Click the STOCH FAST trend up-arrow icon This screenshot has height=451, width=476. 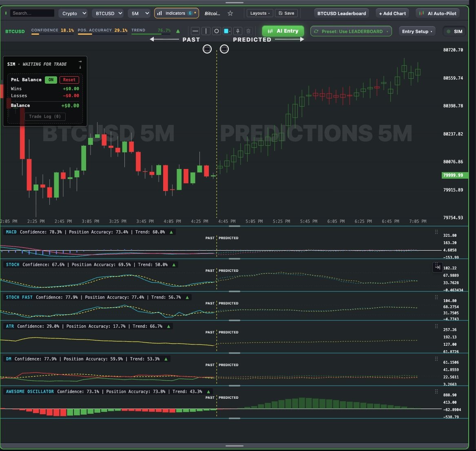(187, 297)
